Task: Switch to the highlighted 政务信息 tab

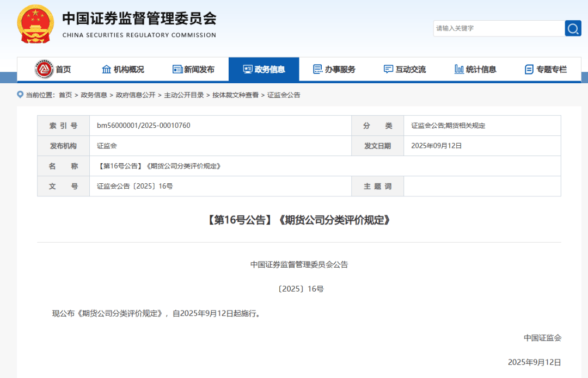Action: (264, 69)
